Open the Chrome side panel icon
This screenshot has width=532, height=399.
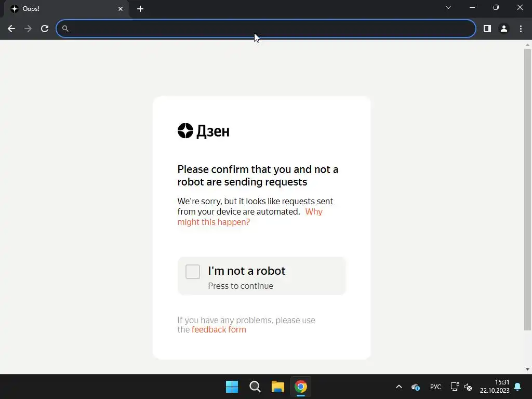(x=487, y=29)
